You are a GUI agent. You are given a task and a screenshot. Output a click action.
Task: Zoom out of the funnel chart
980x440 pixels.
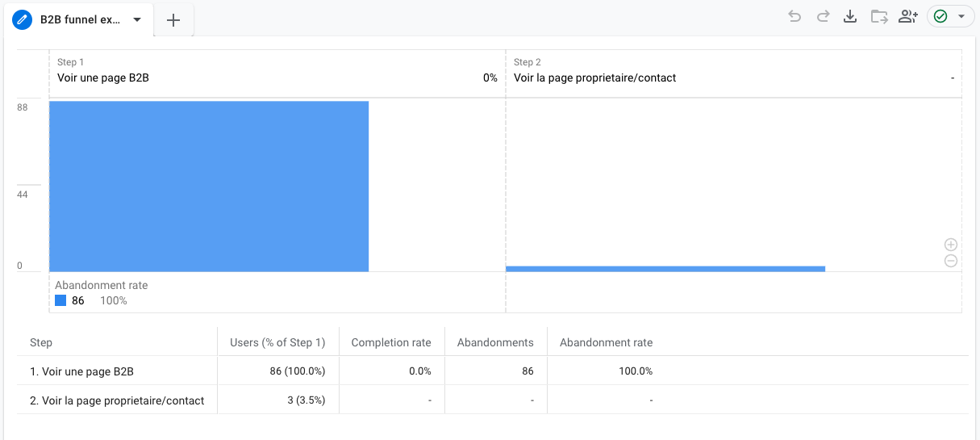tap(951, 261)
